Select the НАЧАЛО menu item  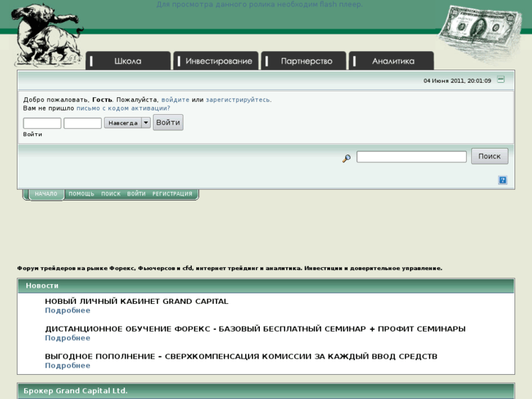pos(46,194)
